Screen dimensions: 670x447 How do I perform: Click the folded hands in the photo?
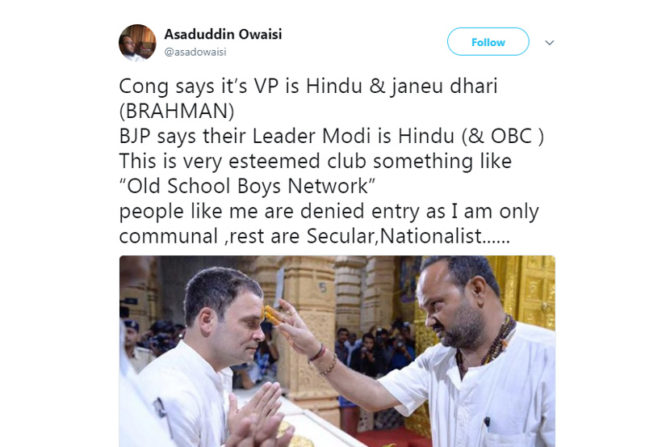(x=256, y=417)
